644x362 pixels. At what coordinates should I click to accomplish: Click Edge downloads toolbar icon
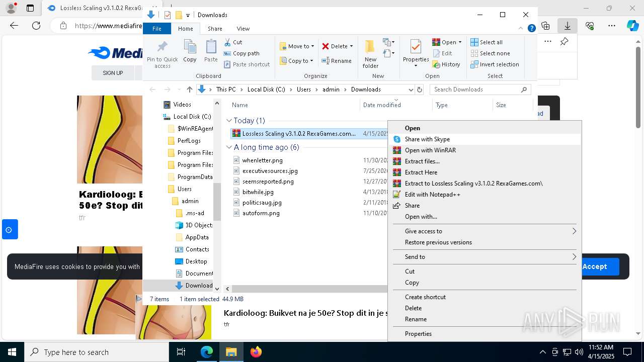point(568,26)
